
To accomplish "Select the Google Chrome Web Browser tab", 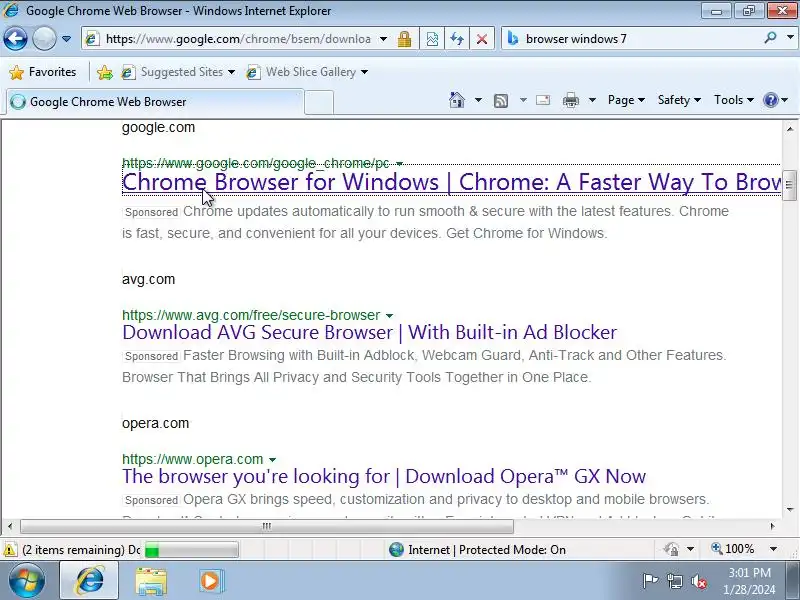I will (155, 102).
